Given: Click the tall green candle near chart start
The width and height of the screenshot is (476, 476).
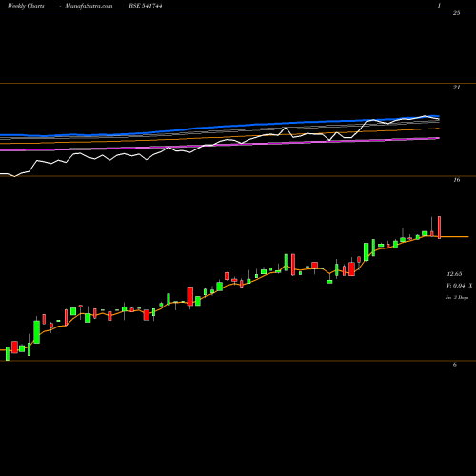Looking at the screenshot, I should pyautogui.click(x=37, y=332).
